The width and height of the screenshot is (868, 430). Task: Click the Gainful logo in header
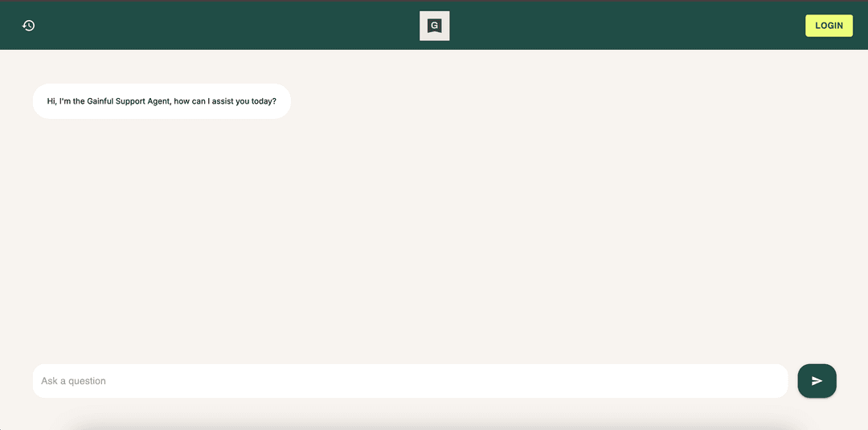tap(434, 26)
